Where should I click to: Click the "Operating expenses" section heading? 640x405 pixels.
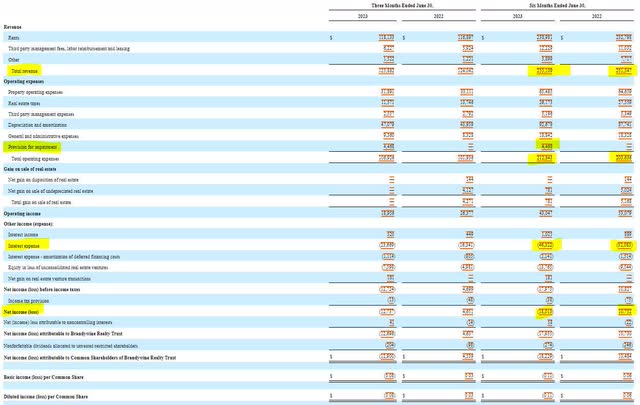[24, 82]
